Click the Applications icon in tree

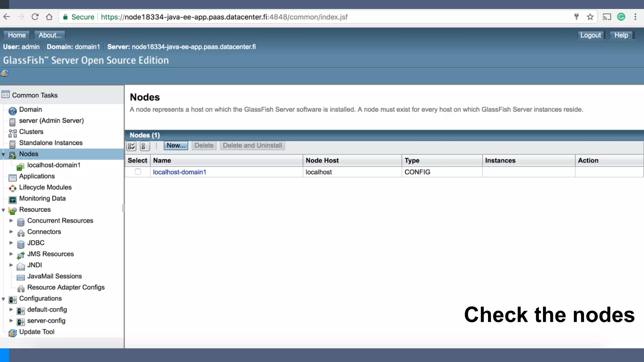coord(13,177)
